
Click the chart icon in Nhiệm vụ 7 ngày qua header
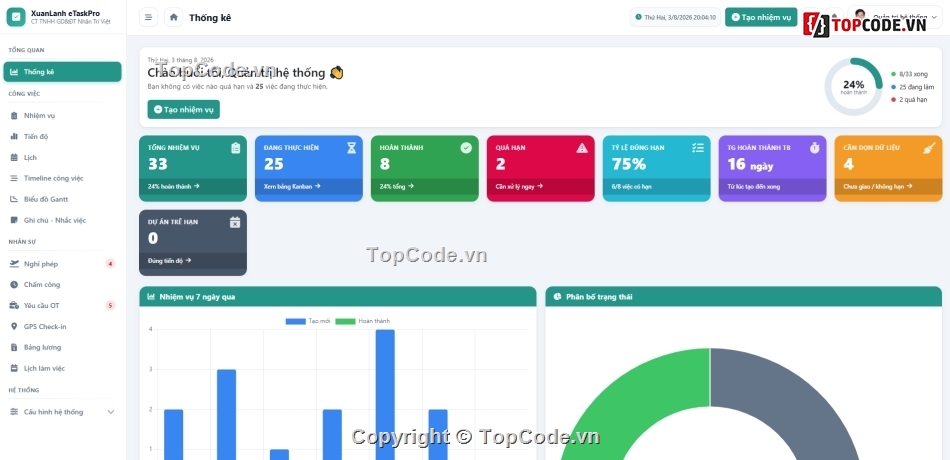151,297
